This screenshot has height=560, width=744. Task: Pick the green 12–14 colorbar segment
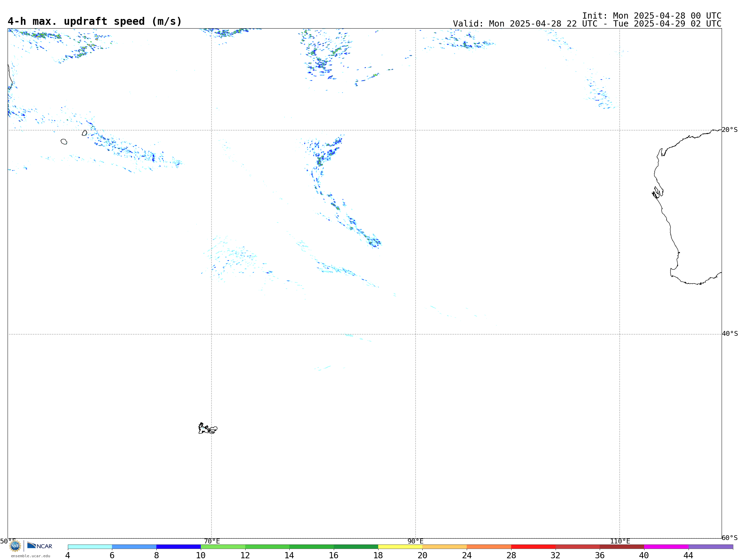(267, 547)
